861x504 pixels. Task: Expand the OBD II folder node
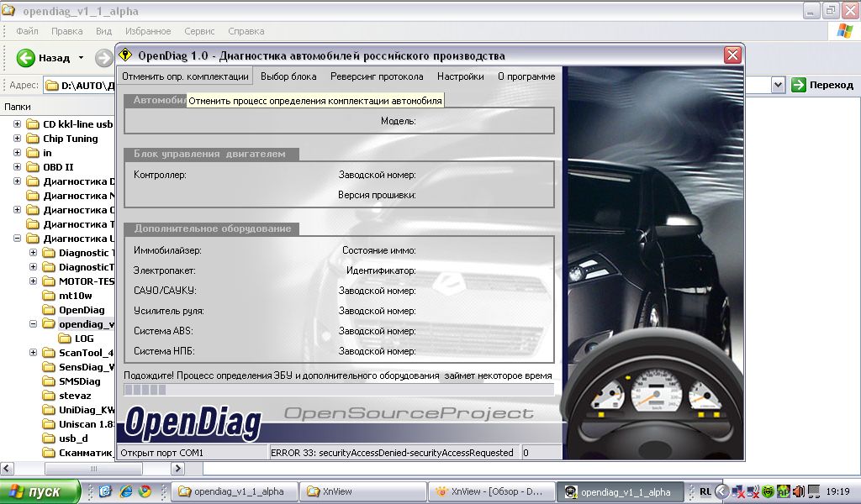tap(17, 166)
